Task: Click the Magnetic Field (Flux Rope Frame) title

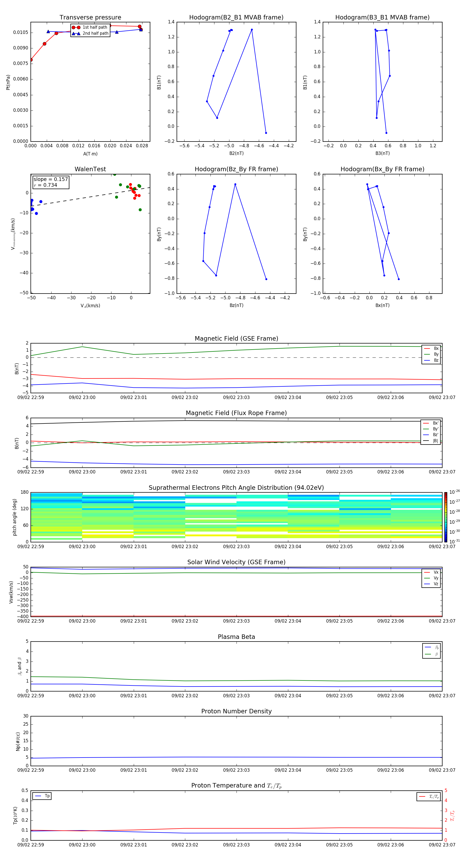Action: pos(236,413)
